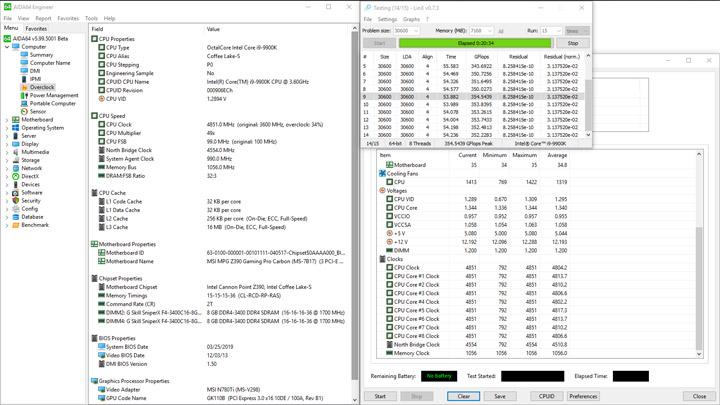Toggle the CPU Core #5 Clock checkbox
720x405 pixels.
click(x=389, y=310)
